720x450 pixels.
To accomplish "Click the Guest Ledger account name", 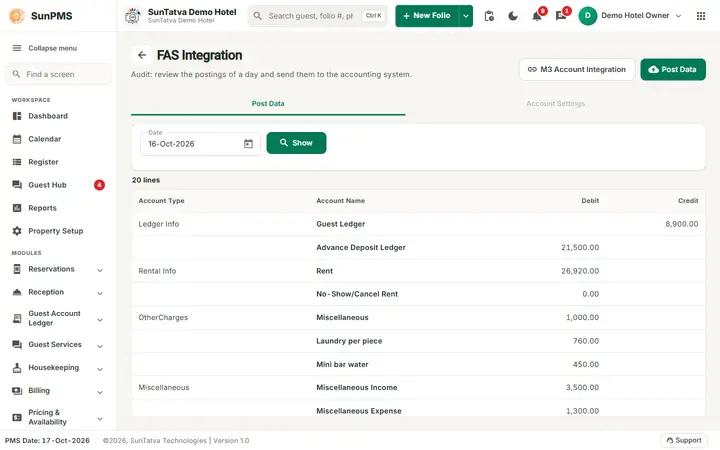I will click(x=340, y=224).
